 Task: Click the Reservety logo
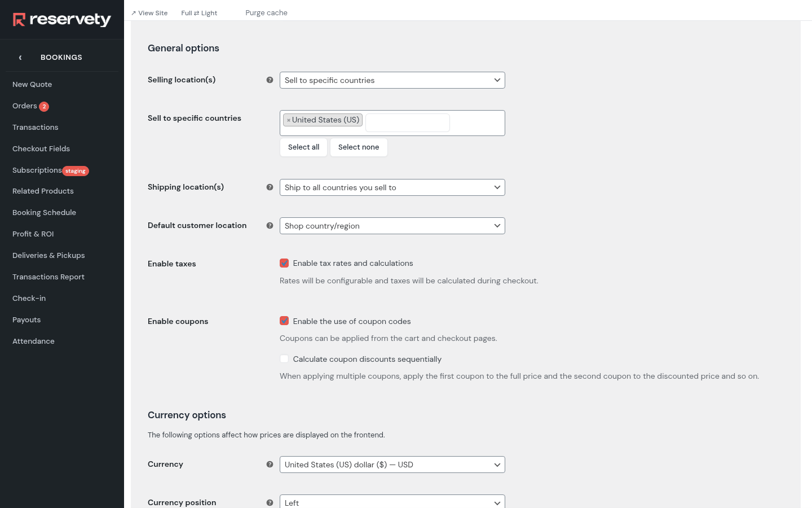tap(62, 20)
